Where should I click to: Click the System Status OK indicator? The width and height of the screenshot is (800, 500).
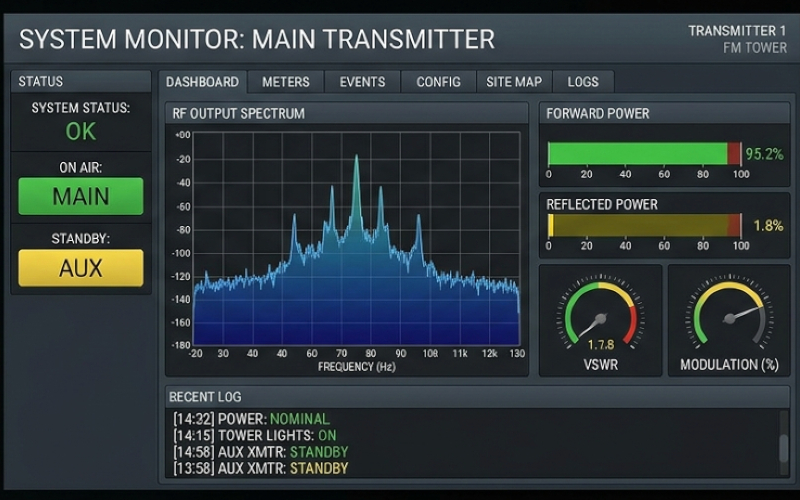click(x=81, y=131)
